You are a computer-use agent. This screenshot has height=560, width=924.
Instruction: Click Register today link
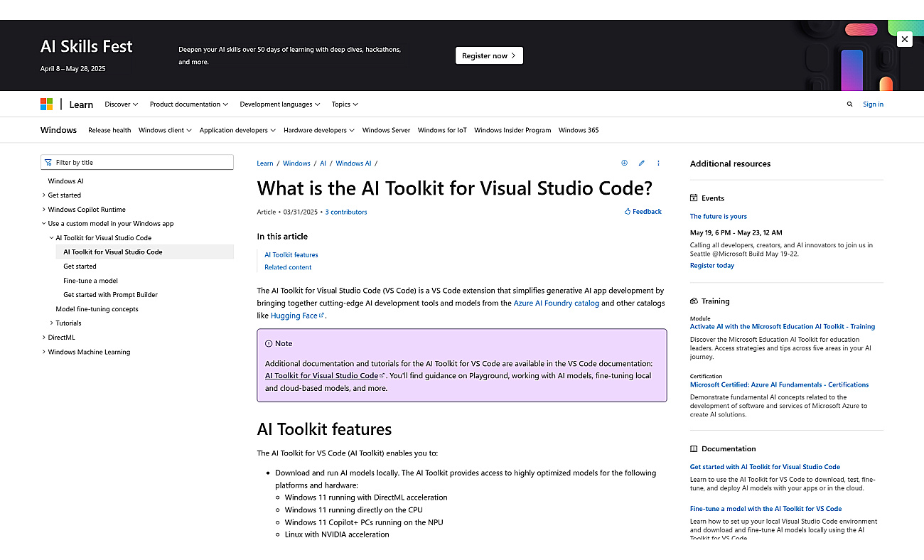(712, 266)
